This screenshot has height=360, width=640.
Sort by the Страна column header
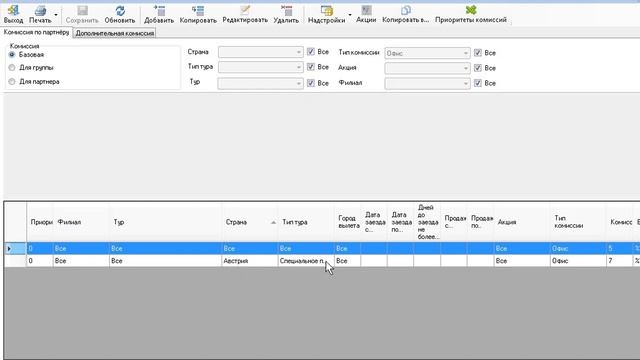[250, 222]
